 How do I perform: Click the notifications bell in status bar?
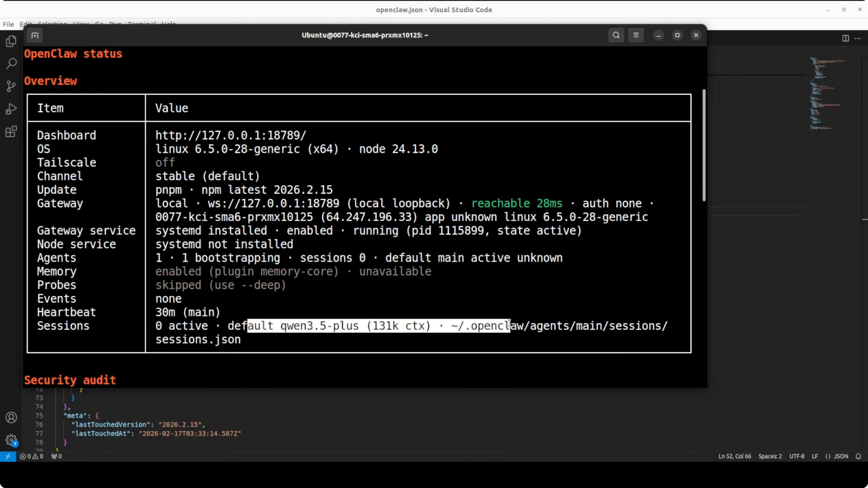point(858,456)
